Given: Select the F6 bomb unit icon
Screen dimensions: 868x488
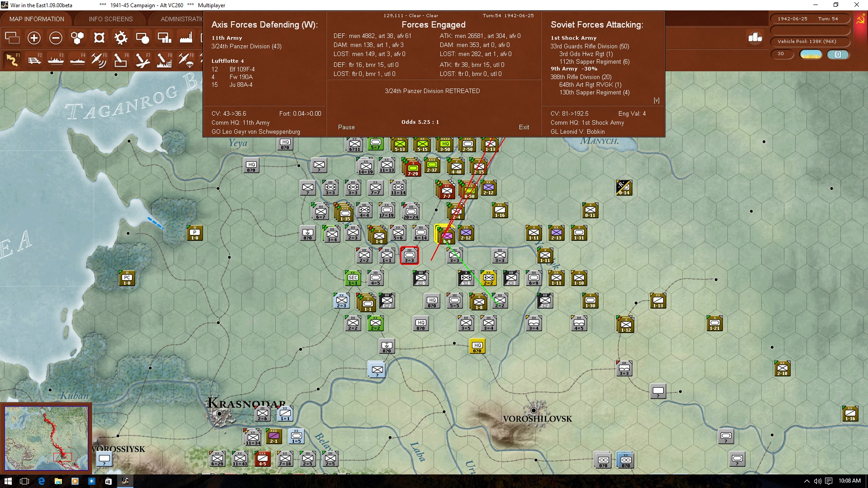Looking at the screenshot, I should (121, 60).
